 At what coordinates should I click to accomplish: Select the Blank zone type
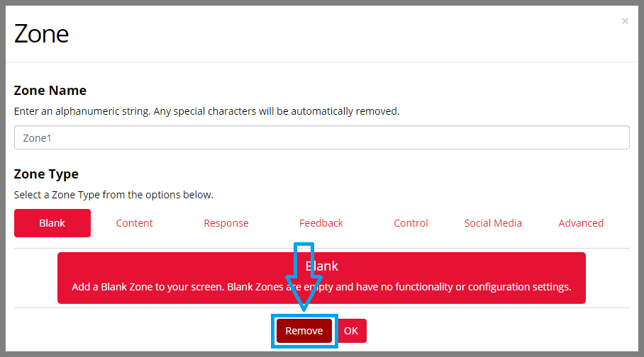pyautogui.click(x=52, y=223)
